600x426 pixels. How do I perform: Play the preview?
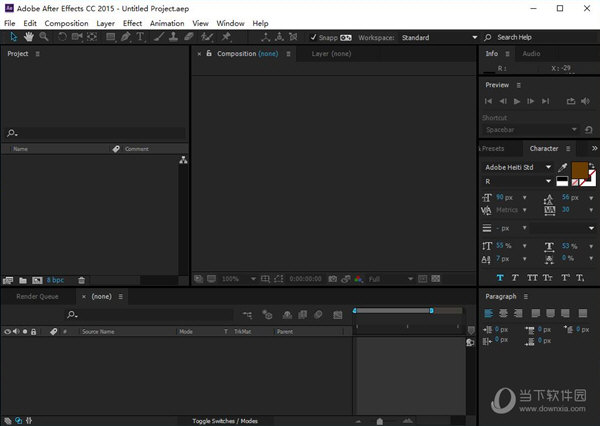point(517,101)
